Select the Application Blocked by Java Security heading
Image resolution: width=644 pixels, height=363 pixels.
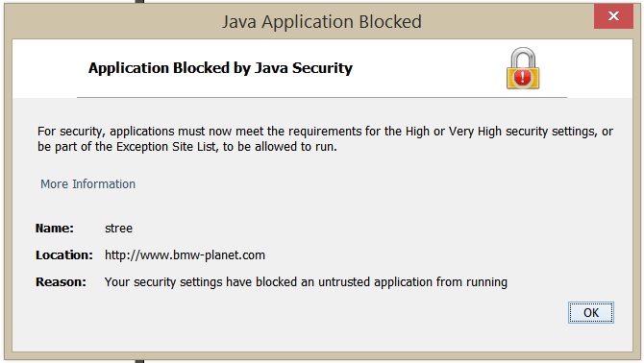[x=220, y=68]
